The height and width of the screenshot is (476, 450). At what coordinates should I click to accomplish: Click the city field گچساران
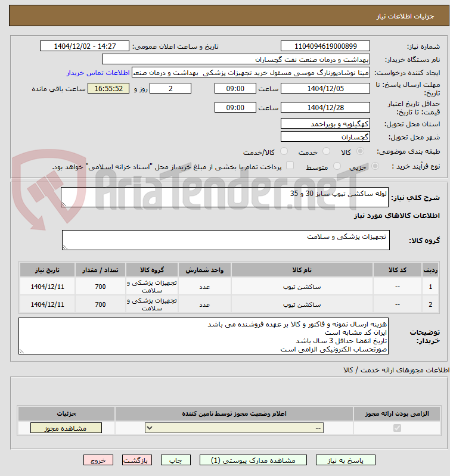[x=325, y=137]
